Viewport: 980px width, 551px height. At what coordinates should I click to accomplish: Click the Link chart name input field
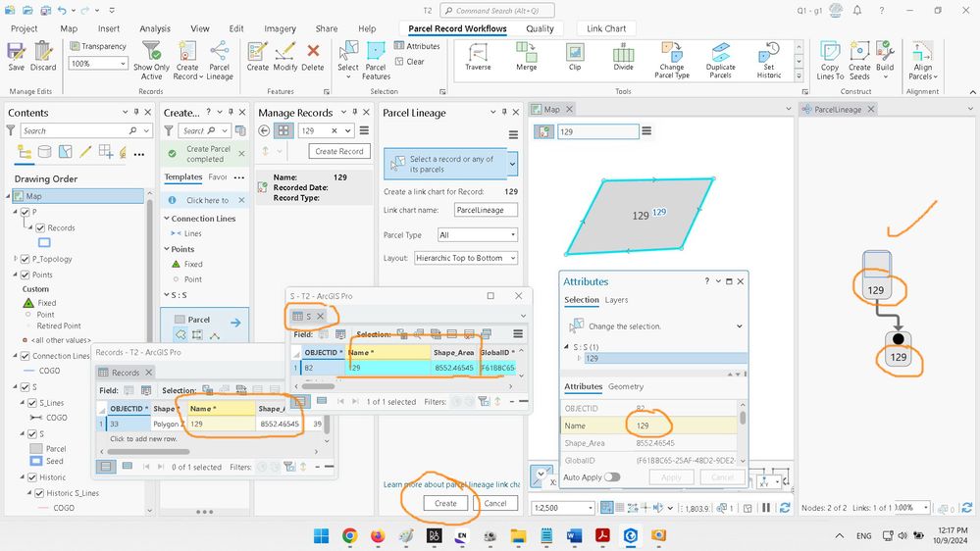pyautogui.click(x=486, y=210)
